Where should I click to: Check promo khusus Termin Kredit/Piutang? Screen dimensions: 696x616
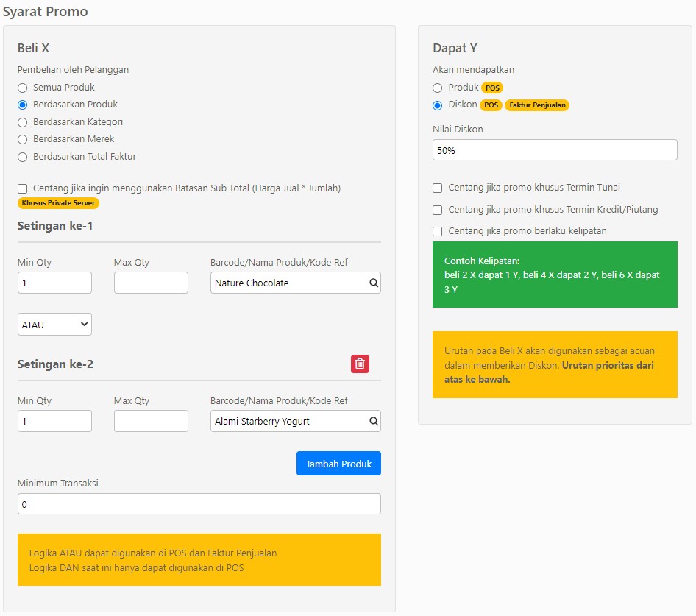pyautogui.click(x=438, y=210)
